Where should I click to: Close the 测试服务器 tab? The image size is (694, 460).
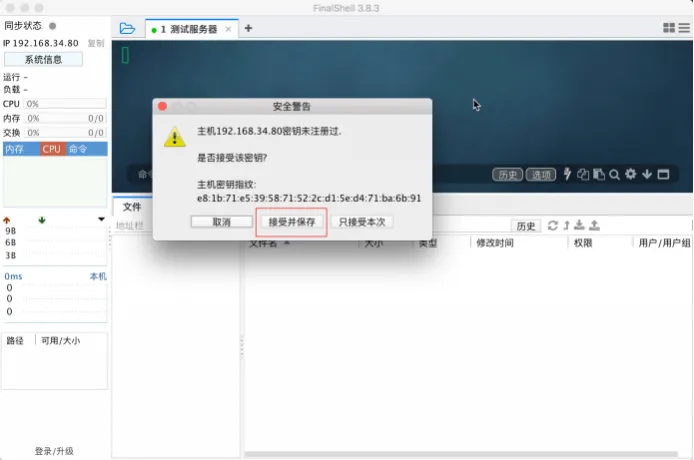coord(228,29)
